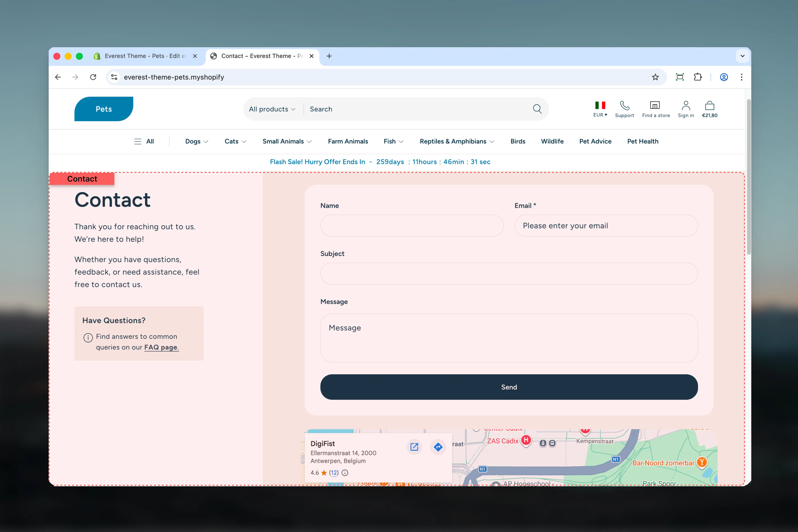The image size is (798, 532).
Task: Reload the page
Action: 93,77
